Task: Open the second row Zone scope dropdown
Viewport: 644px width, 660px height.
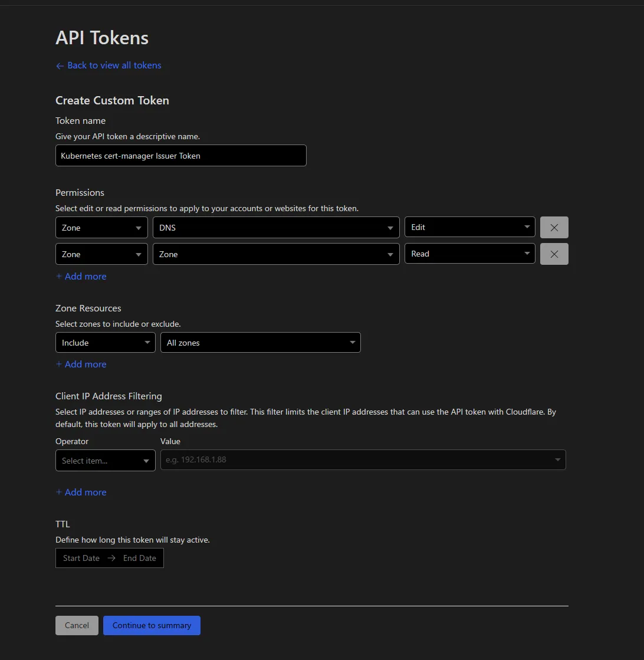Action: tap(101, 254)
